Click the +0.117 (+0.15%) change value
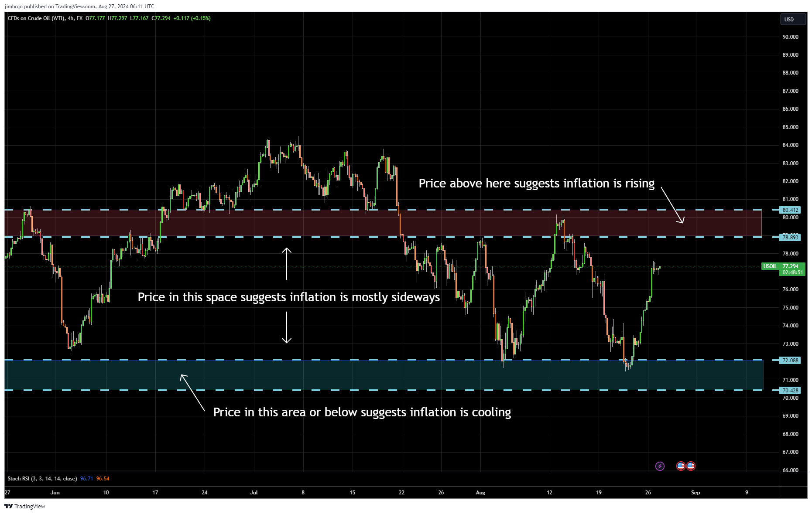This screenshot has height=514, width=812. [192, 18]
